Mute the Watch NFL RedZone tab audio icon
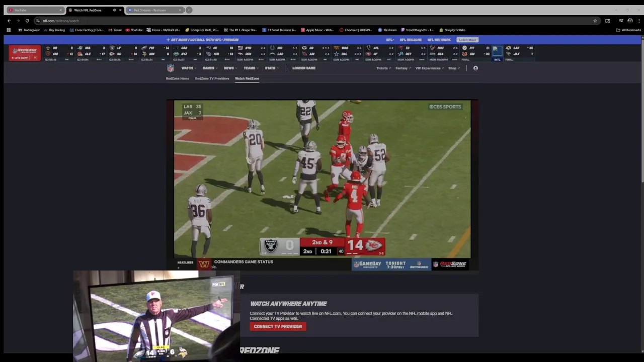644x362 pixels. [114, 10]
